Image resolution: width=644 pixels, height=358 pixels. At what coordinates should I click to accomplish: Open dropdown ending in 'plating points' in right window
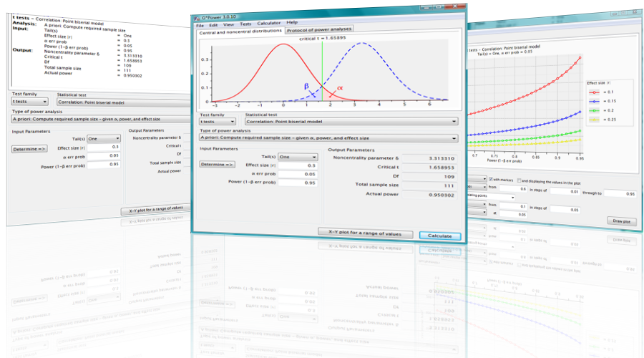tap(491, 196)
